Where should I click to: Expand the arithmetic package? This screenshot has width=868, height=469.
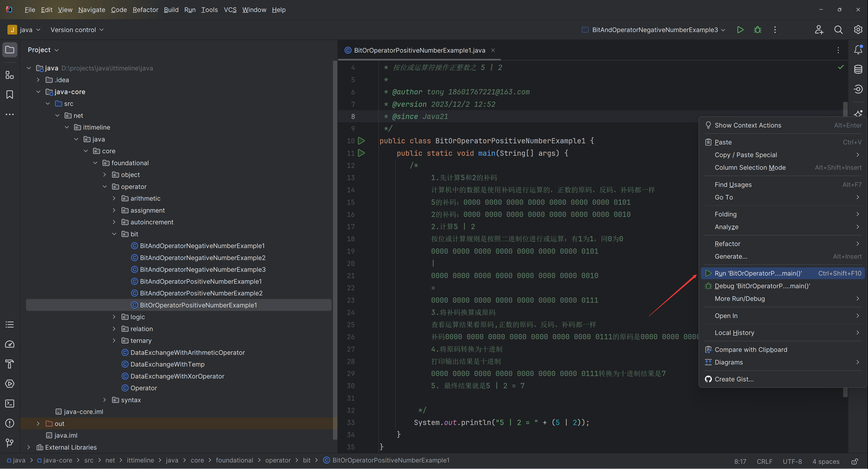pos(114,198)
